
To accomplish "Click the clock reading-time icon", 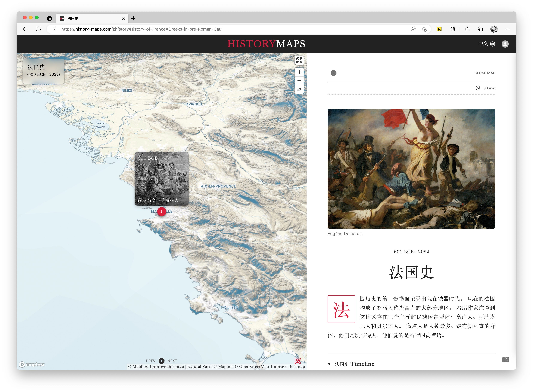I will click(478, 88).
